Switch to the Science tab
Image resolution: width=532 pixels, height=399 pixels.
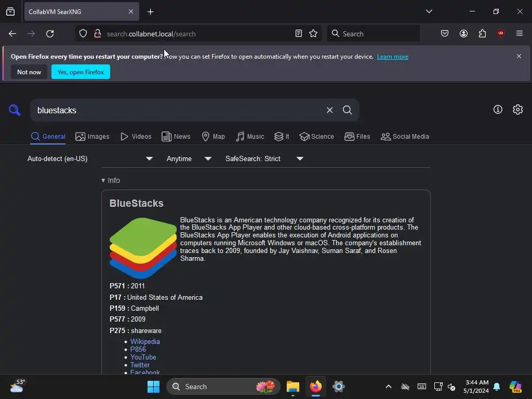316,137
